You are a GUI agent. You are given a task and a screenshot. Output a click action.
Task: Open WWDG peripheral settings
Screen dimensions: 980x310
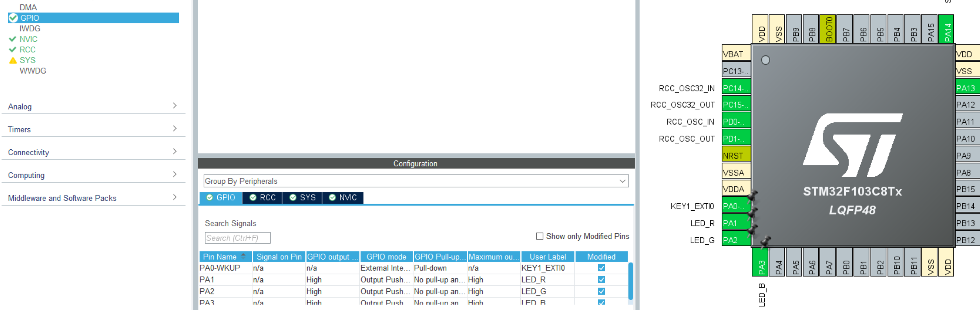tap(33, 71)
